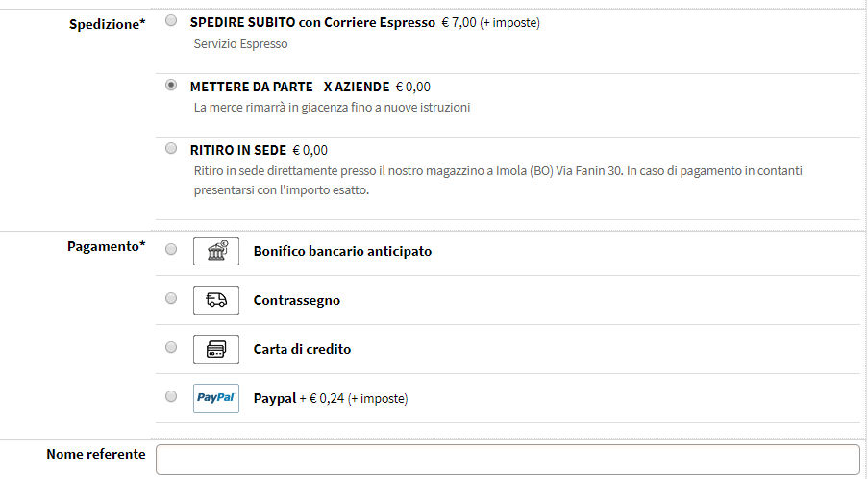Choose Paypal payment radio button
868x479 pixels.
pyautogui.click(x=171, y=396)
